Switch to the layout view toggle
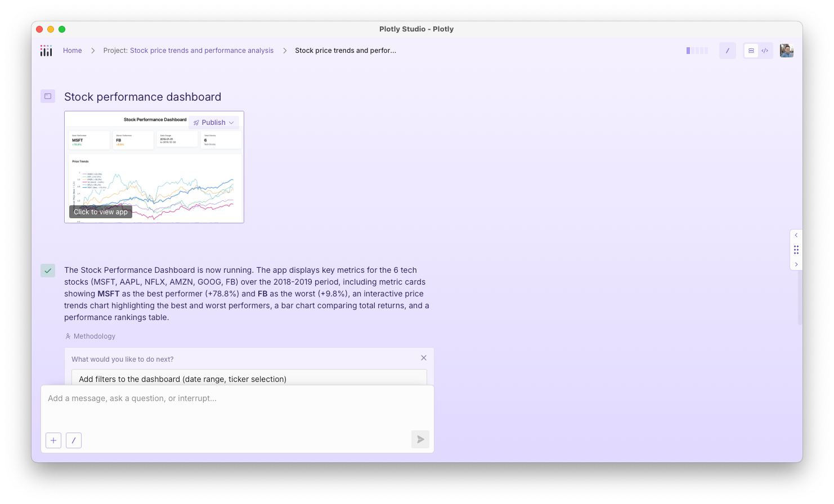The width and height of the screenshot is (834, 504). [x=751, y=51]
